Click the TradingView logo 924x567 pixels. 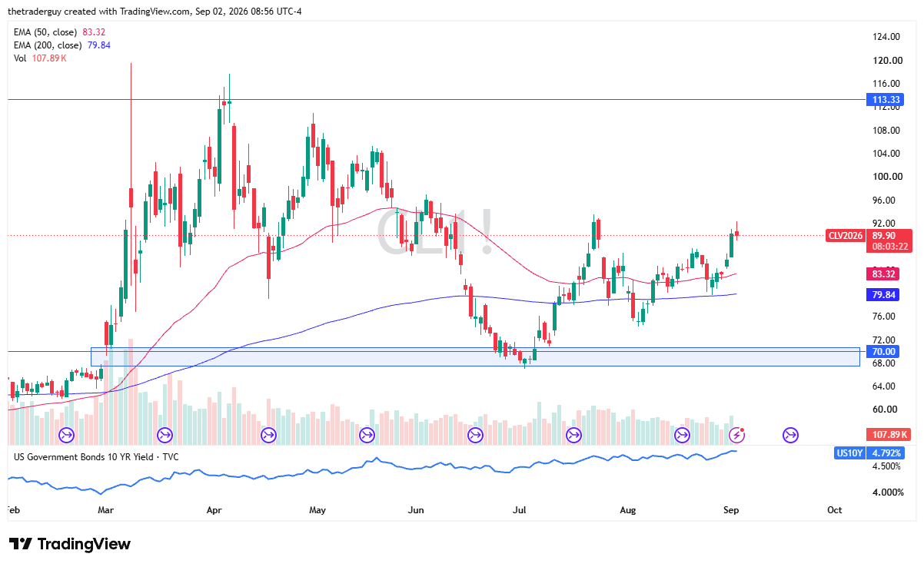tap(70, 544)
